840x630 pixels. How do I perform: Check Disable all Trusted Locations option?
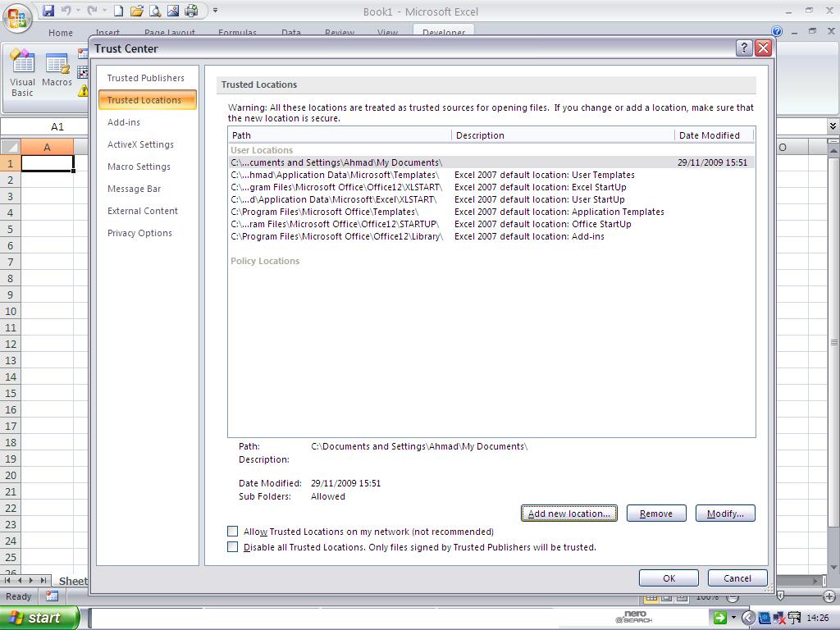click(x=232, y=547)
